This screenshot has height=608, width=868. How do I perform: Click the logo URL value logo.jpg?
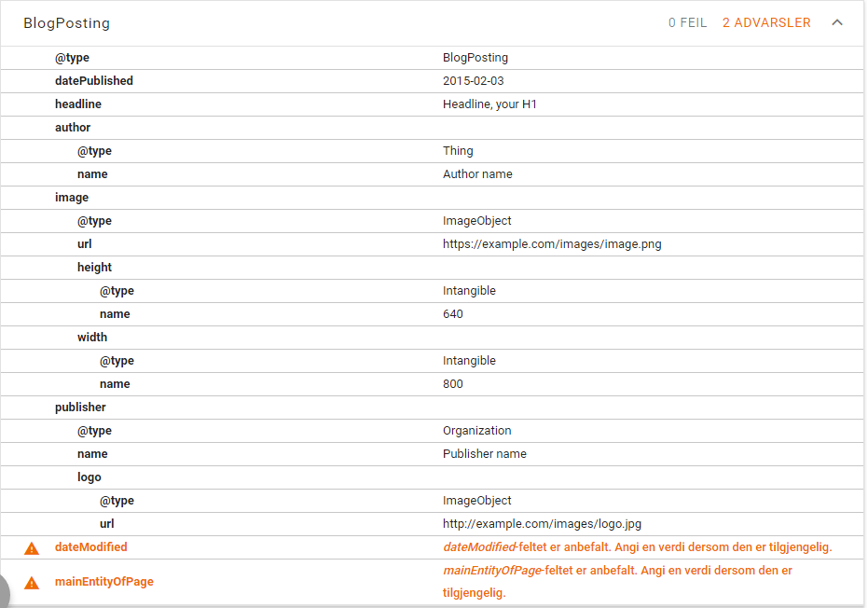click(x=542, y=524)
